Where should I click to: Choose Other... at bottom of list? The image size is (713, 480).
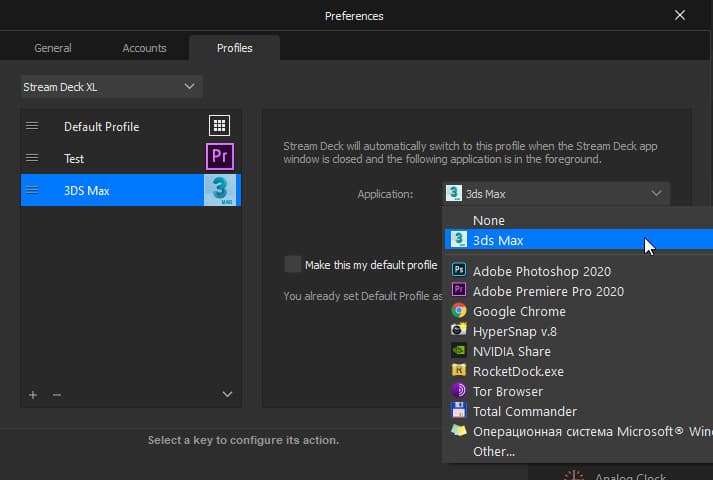click(x=494, y=451)
